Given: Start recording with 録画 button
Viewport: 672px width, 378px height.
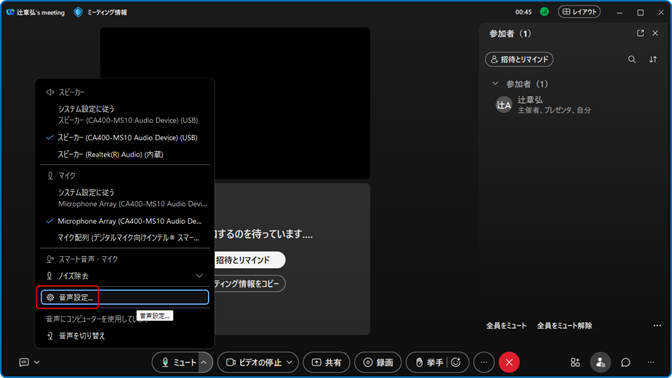Looking at the screenshot, I should click(x=378, y=363).
